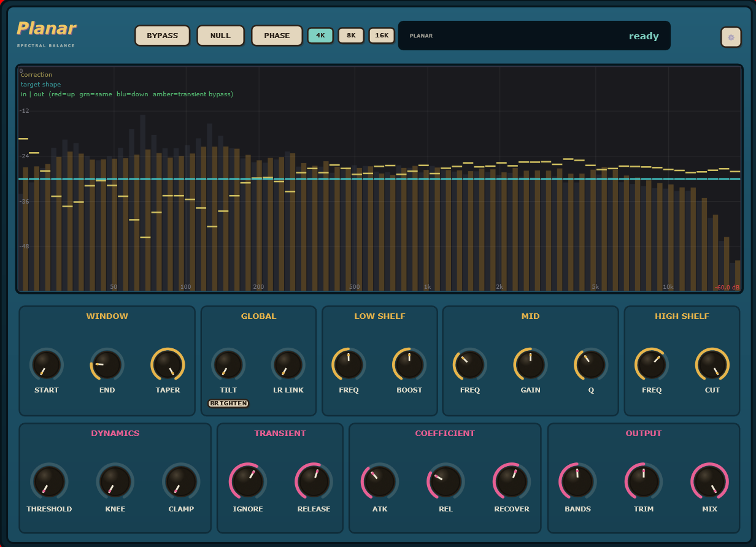Toggle the NULL button
The image size is (756, 547).
point(220,36)
